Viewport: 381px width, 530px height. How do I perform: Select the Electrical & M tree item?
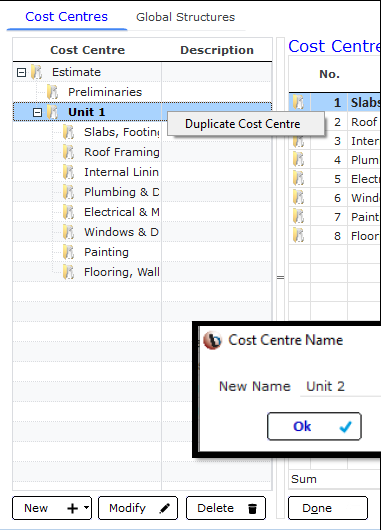(x=122, y=212)
